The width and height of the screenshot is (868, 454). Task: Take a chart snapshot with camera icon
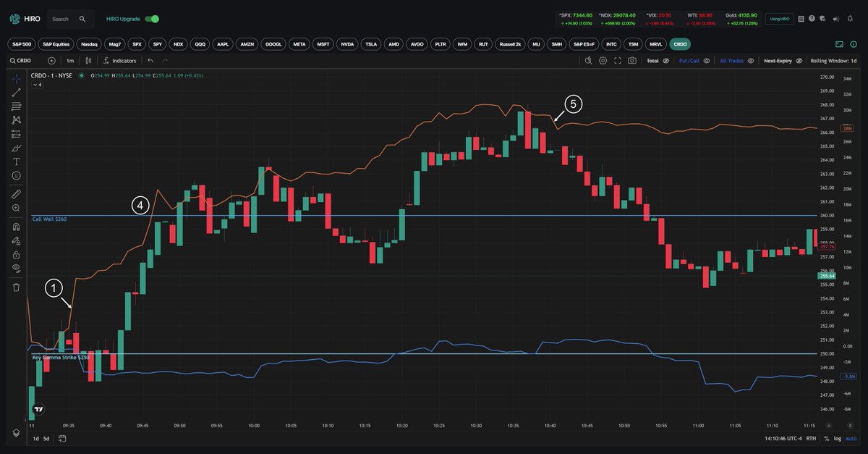pos(632,61)
